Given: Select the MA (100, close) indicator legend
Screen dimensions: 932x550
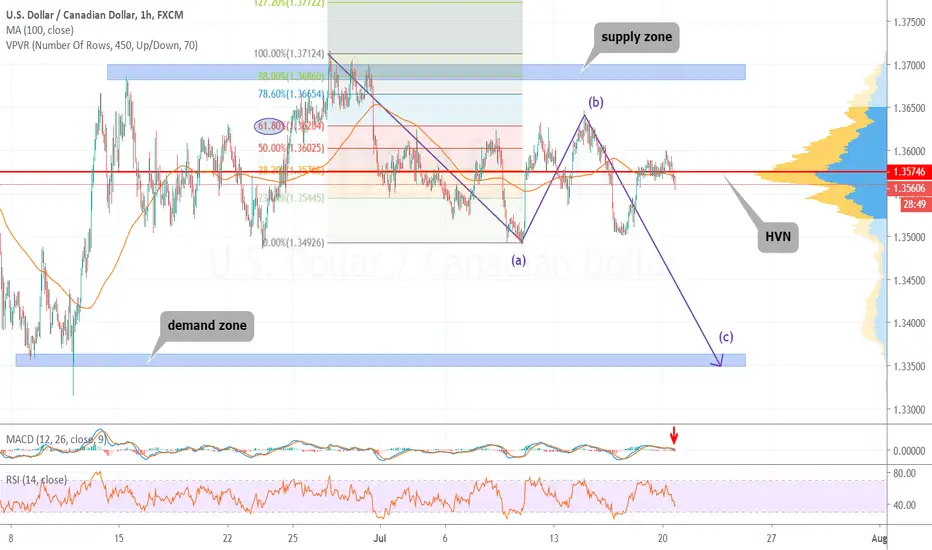Looking at the screenshot, I should [40, 30].
